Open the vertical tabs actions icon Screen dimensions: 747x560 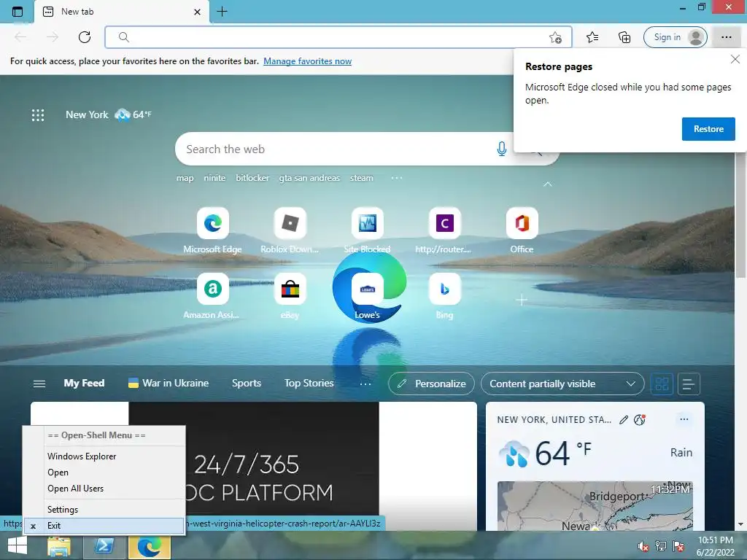[18, 12]
